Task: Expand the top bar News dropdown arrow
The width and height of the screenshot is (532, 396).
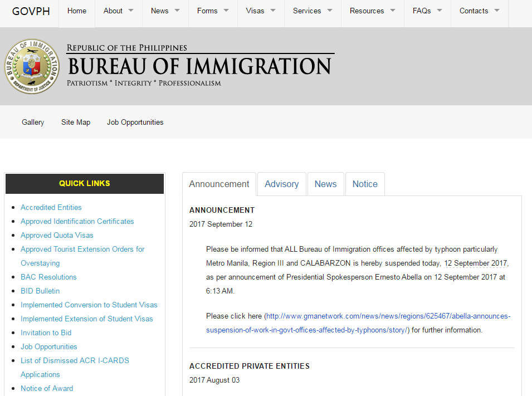Action: pos(177,11)
